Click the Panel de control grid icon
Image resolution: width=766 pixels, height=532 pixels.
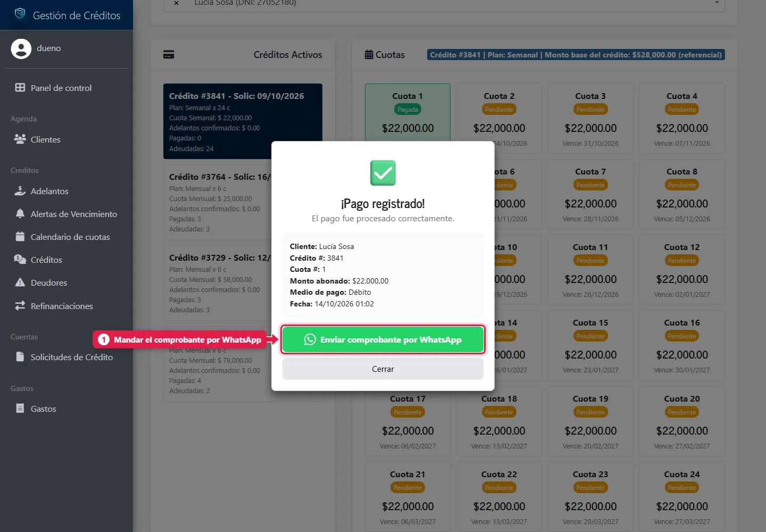point(20,87)
